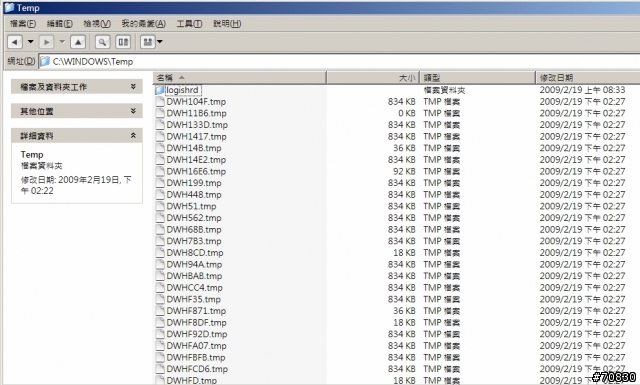Click the 92 KB size of DWH16E6.tmp
The image size is (640, 385).
404,171
